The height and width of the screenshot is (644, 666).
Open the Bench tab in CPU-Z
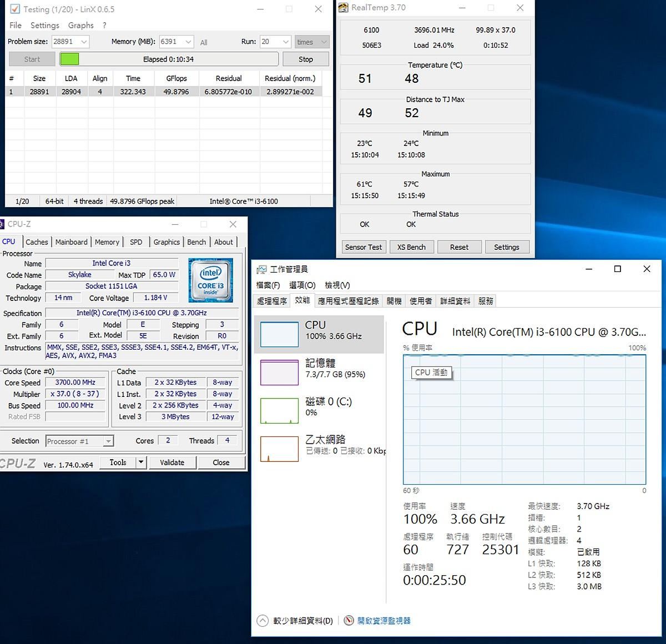coord(196,242)
